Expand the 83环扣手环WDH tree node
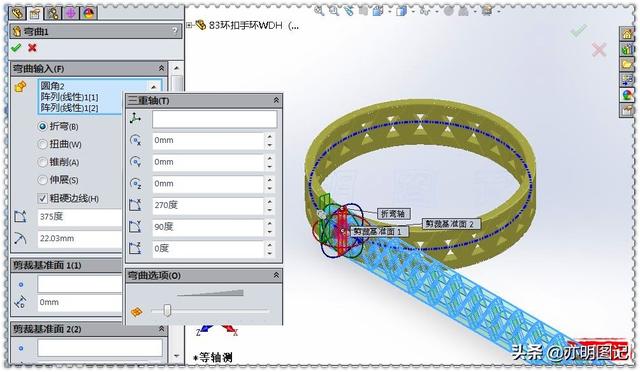640x372 pixels. click(x=189, y=25)
